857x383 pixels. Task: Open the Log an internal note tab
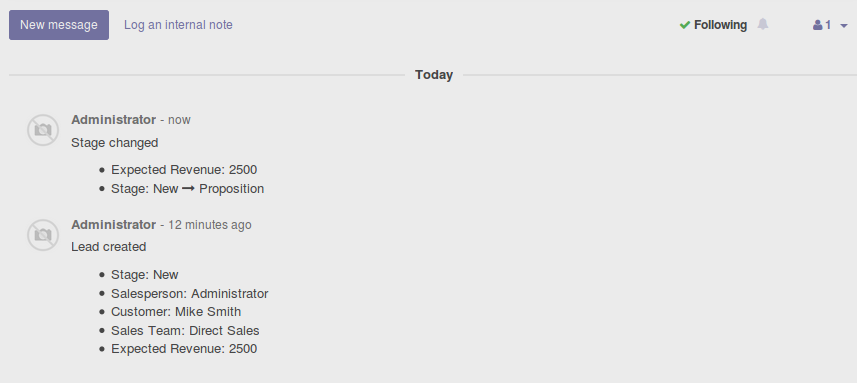point(178,25)
